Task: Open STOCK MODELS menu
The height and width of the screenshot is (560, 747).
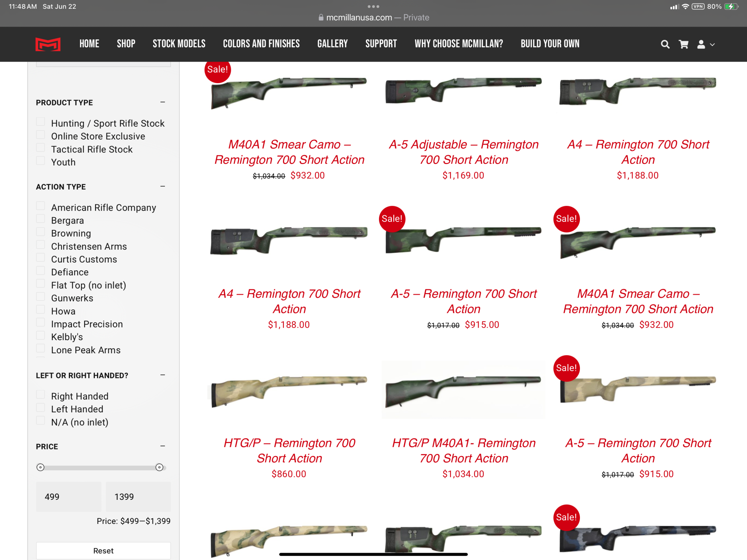Action: (x=179, y=44)
